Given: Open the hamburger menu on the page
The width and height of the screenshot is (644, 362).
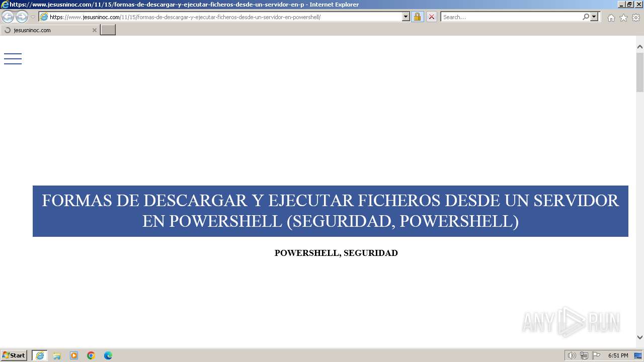Looking at the screenshot, I should [x=13, y=59].
